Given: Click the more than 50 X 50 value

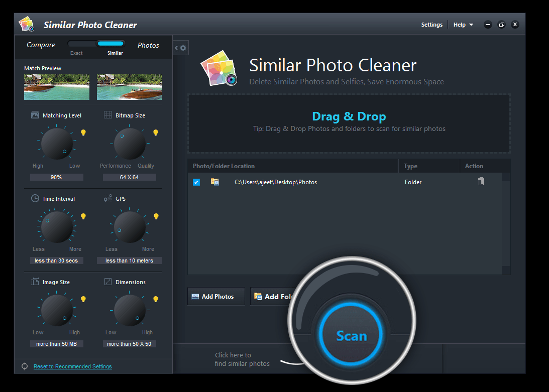Looking at the screenshot, I should click(x=129, y=344).
